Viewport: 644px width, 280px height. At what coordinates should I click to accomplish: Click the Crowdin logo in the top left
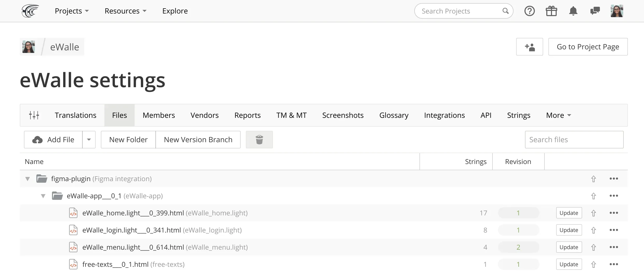pyautogui.click(x=30, y=11)
